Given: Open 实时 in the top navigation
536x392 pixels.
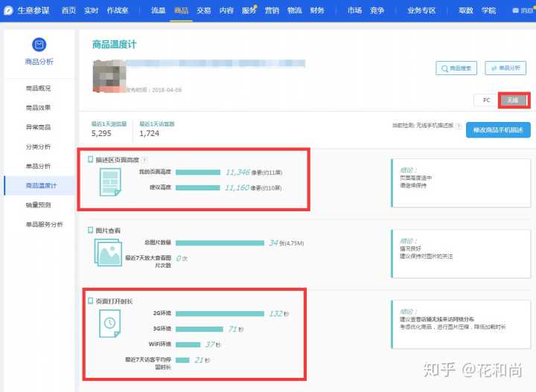Looking at the screenshot, I should click(x=92, y=10).
